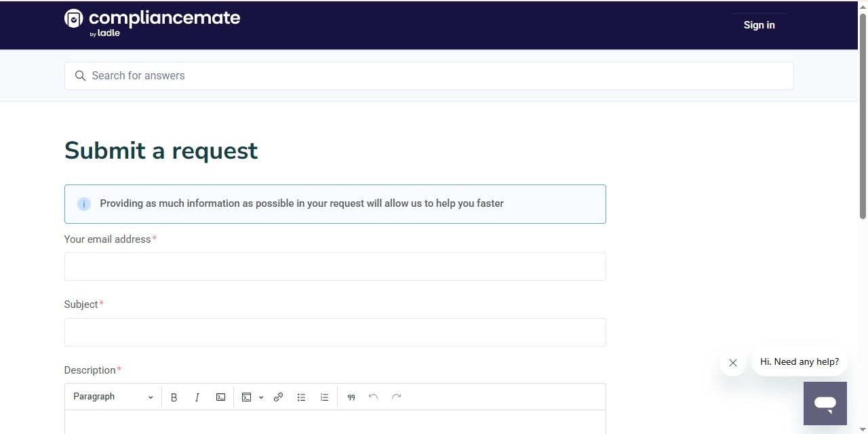
Task: Redo the last editor action
Action: [x=396, y=397]
